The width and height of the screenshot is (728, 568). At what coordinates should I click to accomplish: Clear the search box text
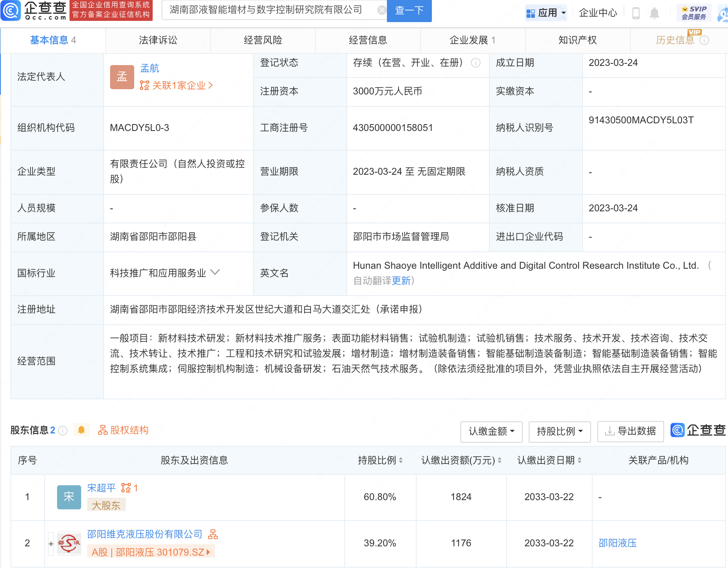point(382,10)
